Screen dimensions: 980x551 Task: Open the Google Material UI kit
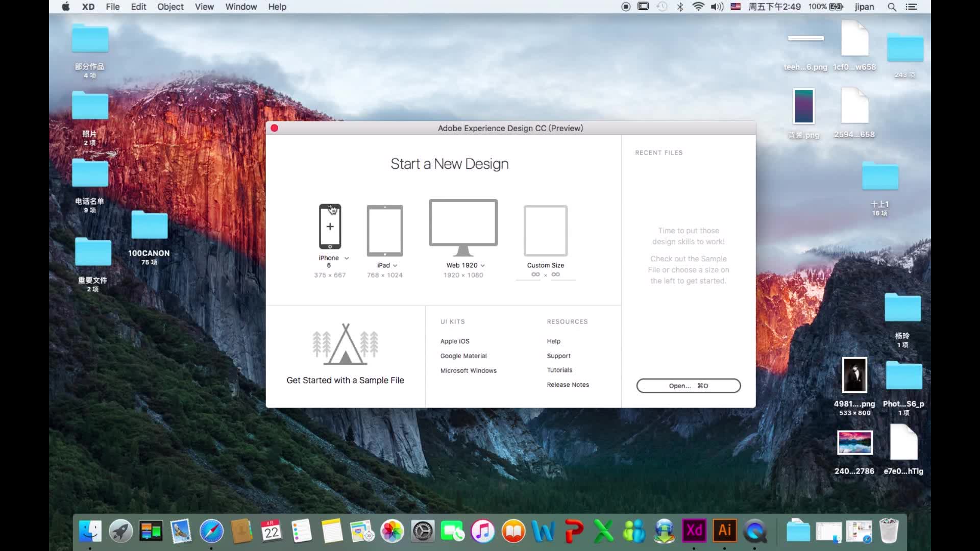coord(463,356)
